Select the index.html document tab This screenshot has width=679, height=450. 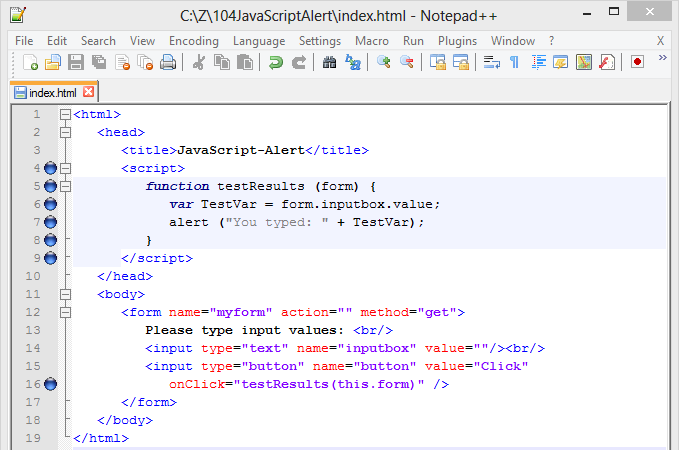[x=52, y=92]
